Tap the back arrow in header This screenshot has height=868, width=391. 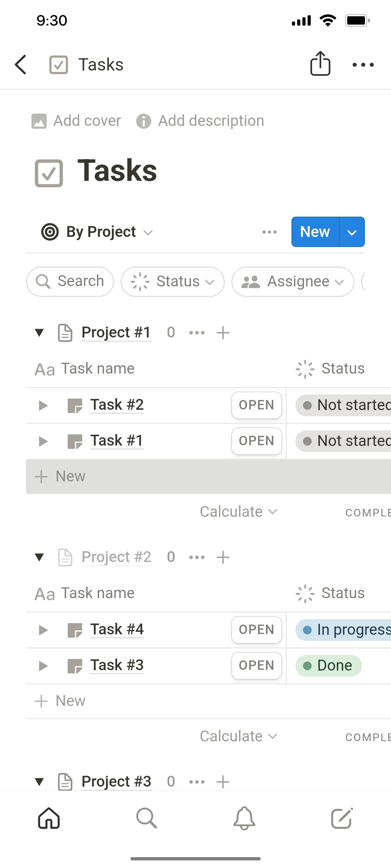(21, 65)
